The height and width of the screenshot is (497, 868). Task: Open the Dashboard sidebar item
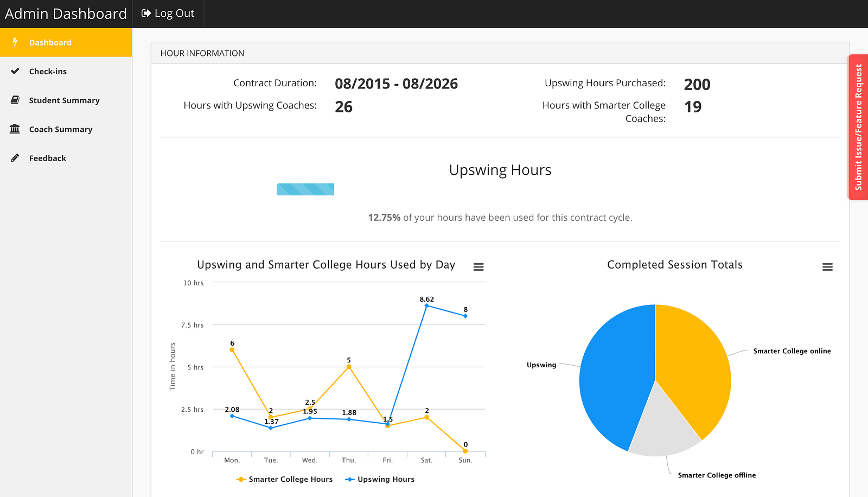pos(66,42)
